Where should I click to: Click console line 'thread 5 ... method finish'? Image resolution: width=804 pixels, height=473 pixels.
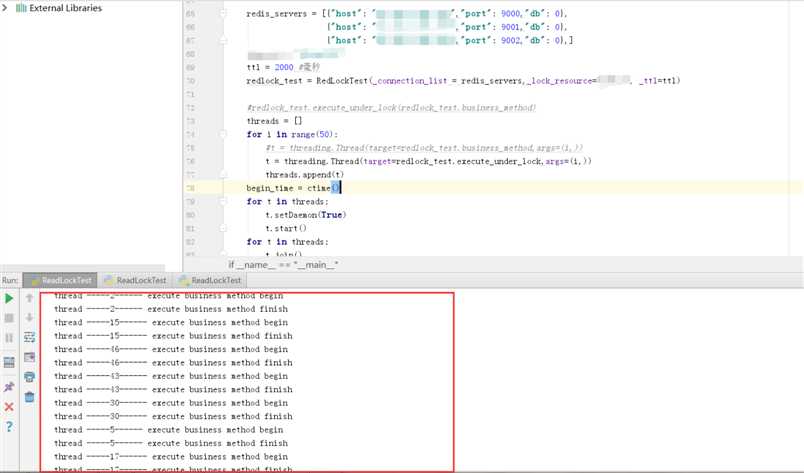(x=171, y=443)
